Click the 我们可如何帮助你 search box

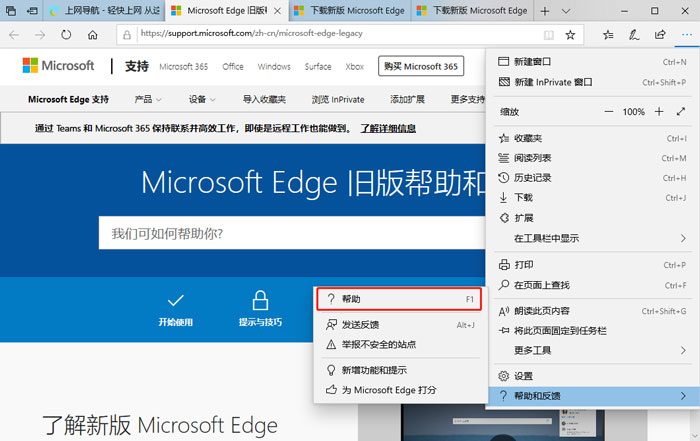coord(290,233)
